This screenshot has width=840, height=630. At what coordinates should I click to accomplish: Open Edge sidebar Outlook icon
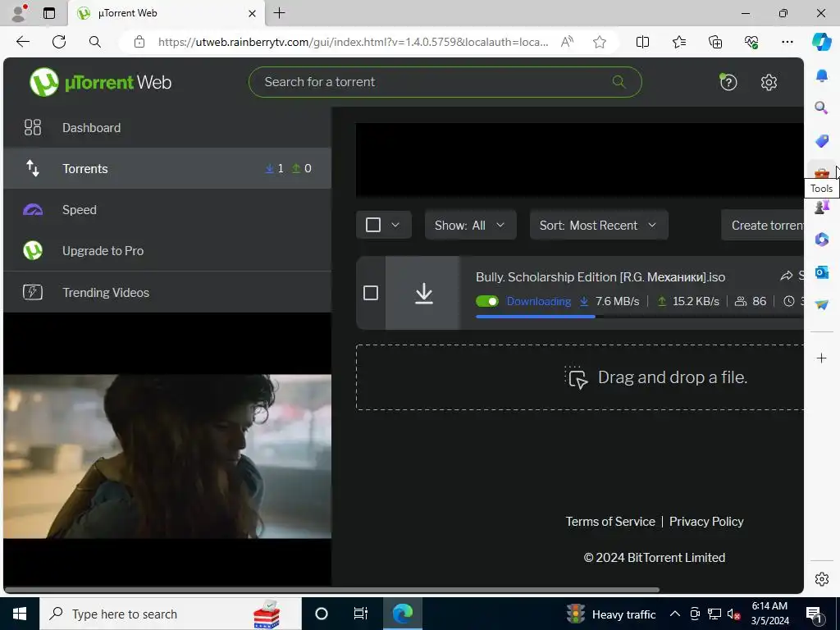click(821, 272)
